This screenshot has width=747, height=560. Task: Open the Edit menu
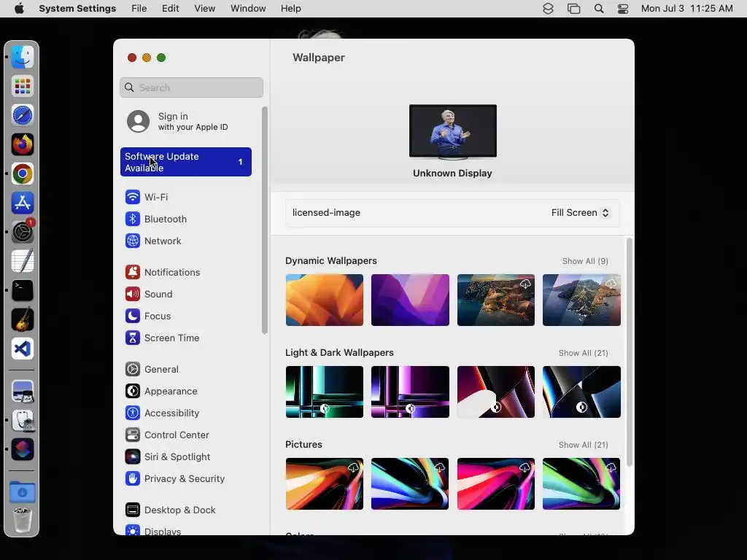(x=170, y=9)
